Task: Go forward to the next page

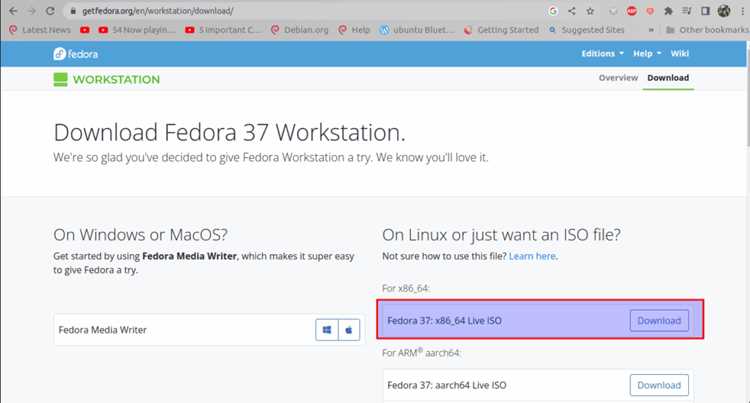Action: pyautogui.click(x=32, y=11)
